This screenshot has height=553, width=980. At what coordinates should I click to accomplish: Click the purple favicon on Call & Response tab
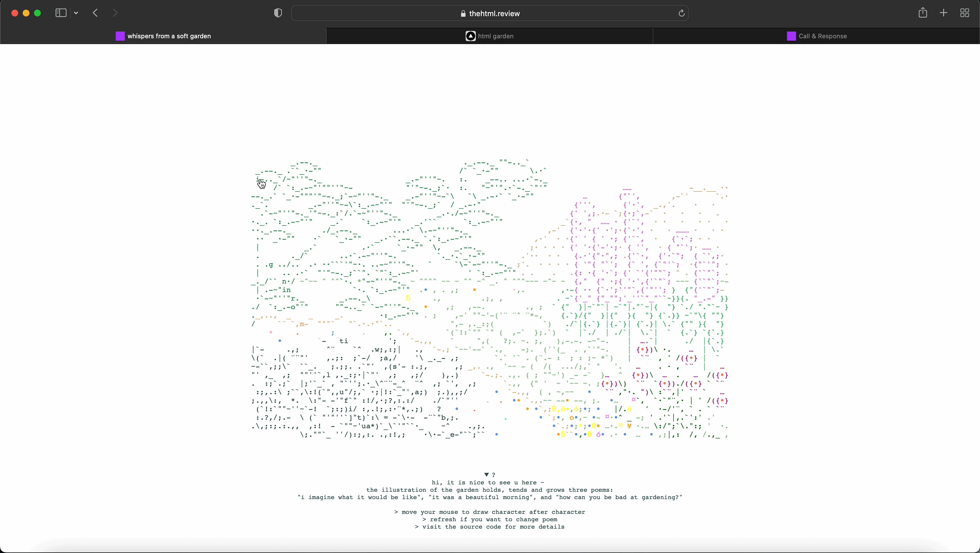click(x=791, y=36)
